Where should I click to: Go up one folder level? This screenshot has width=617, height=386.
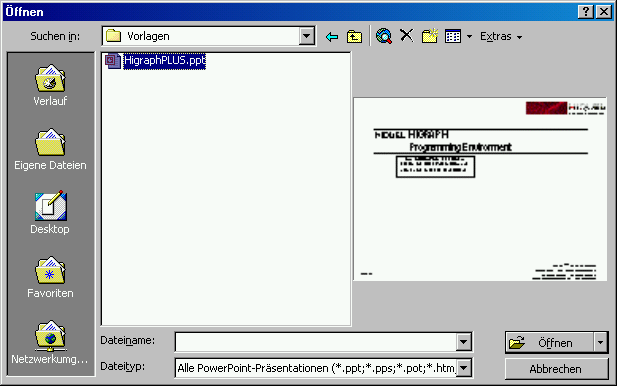354,37
